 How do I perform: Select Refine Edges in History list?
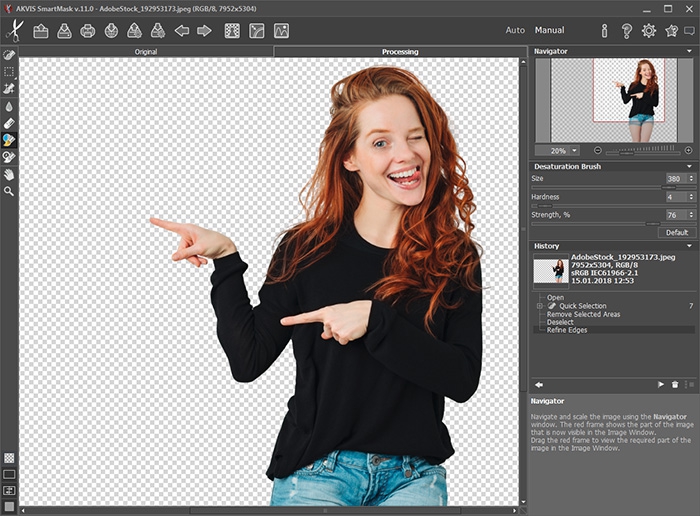point(567,330)
